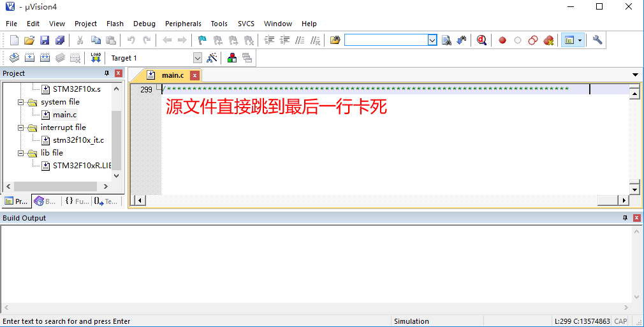This screenshot has width=644, height=327.
Task: Click the Undo arrow icon
Action: click(131, 40)
